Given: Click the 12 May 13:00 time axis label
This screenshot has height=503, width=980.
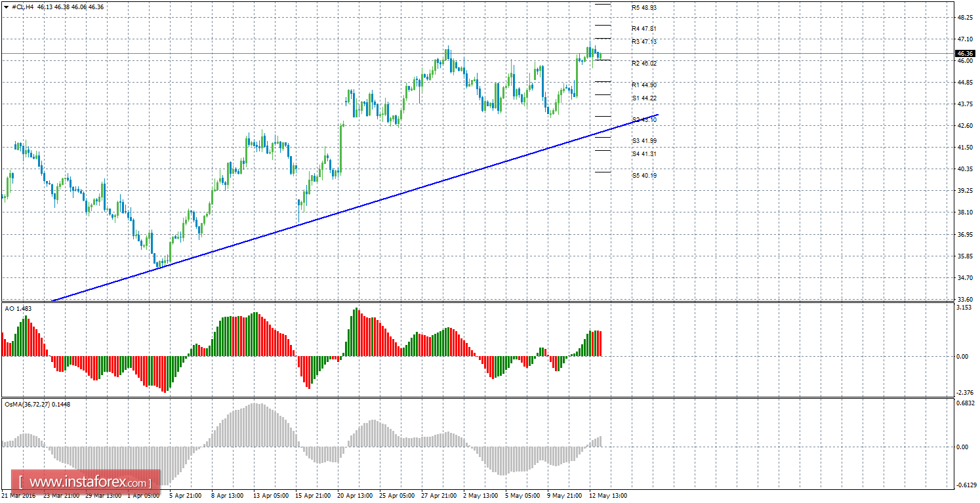Looking at the screenshot, I should [x=608, y=496].
